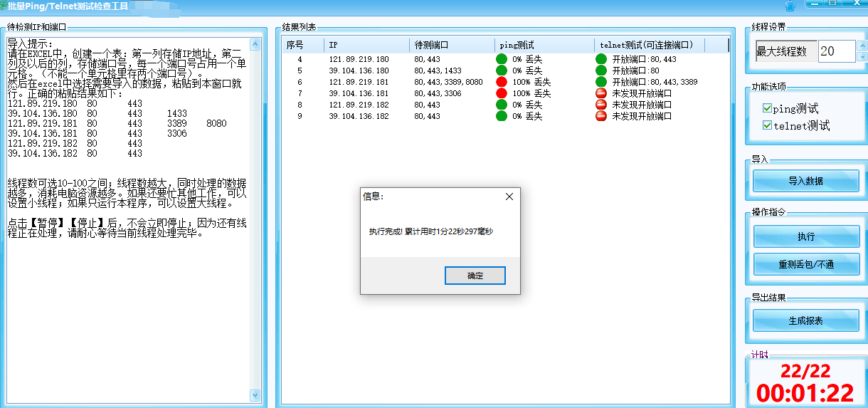Click the green ping status icon in row 5
The image size is (868, 408).
pos(502,71)
